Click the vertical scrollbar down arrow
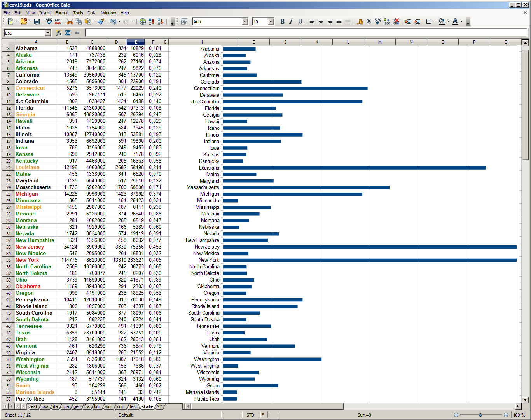This screenshot has height=420, width=531. click(526, 400)
